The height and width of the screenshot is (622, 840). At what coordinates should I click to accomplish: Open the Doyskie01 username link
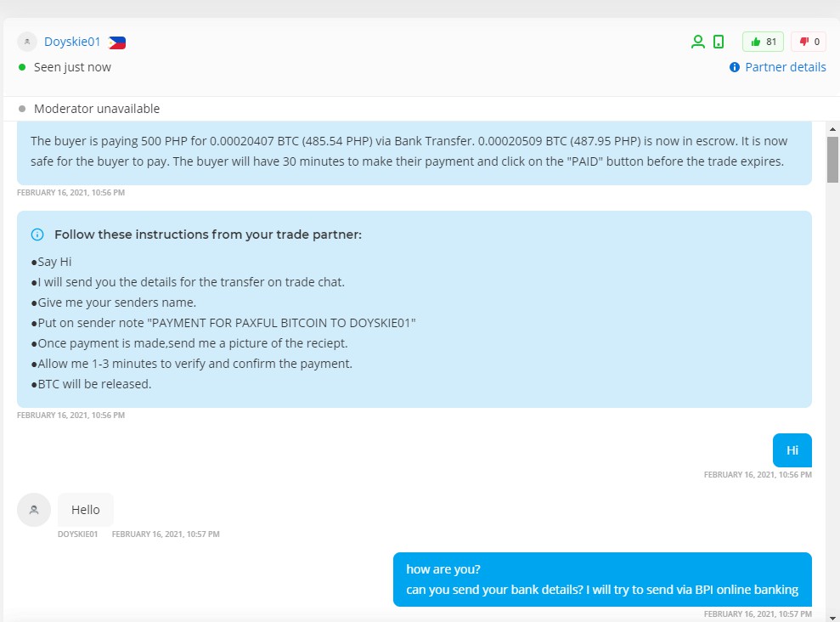pos(72,42)
